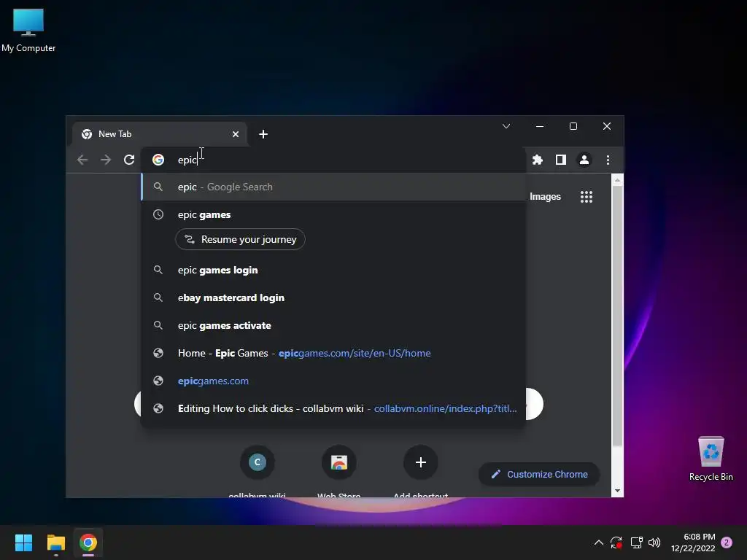Open the Extensions puzzle icon
747x560 pixels.
[538, 160]
